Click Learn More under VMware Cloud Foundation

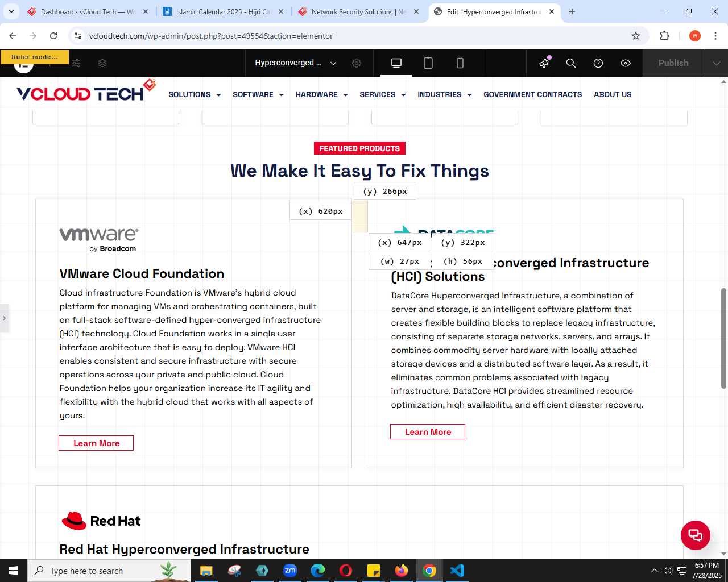[x=96, y=443]
